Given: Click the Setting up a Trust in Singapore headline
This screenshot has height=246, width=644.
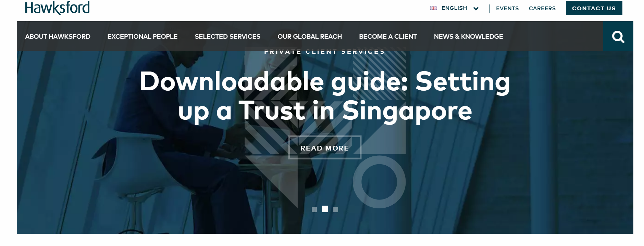Looking at the screenshot, I should pos(325,96).
